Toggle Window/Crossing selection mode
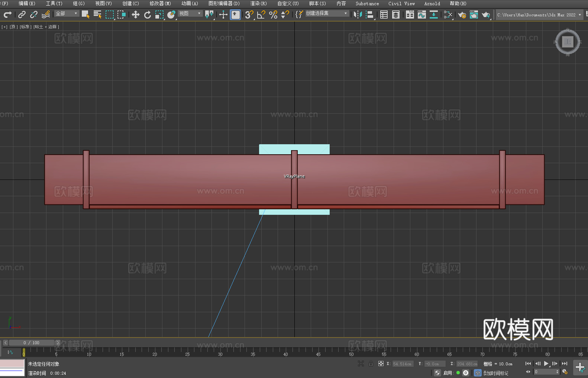This screenshot has width=588, height=378. click(122, 14)
